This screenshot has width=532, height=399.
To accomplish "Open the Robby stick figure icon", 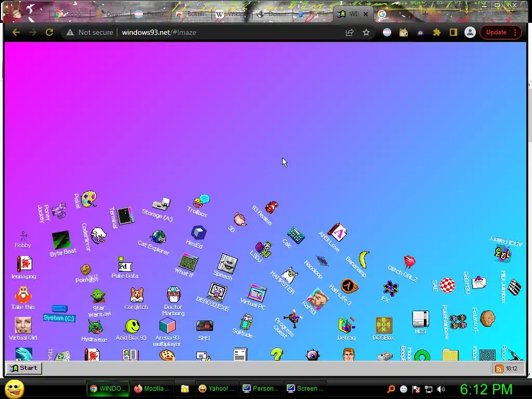I will 24,236.
